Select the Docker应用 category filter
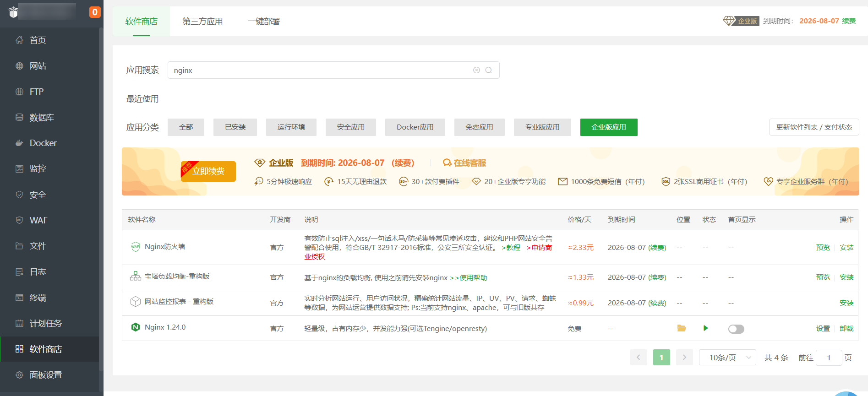Image resolution: width=868 pixels, height=396 pixels. pos(415,127)
